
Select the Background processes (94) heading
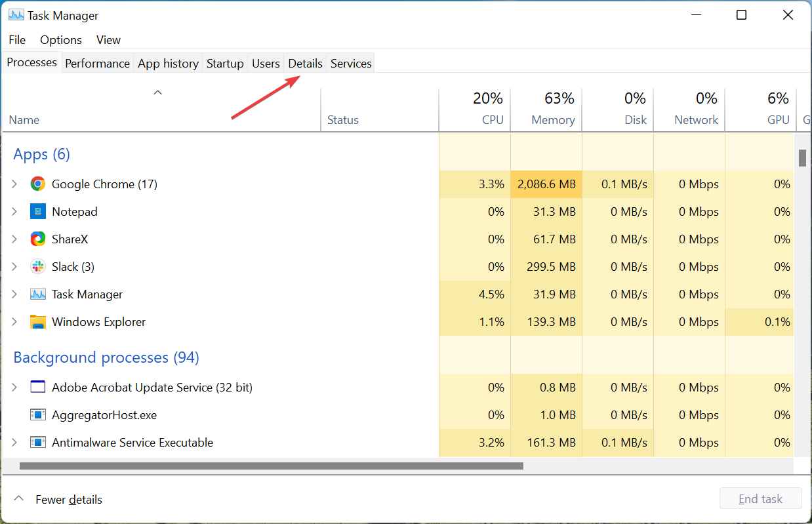[106, 357]
